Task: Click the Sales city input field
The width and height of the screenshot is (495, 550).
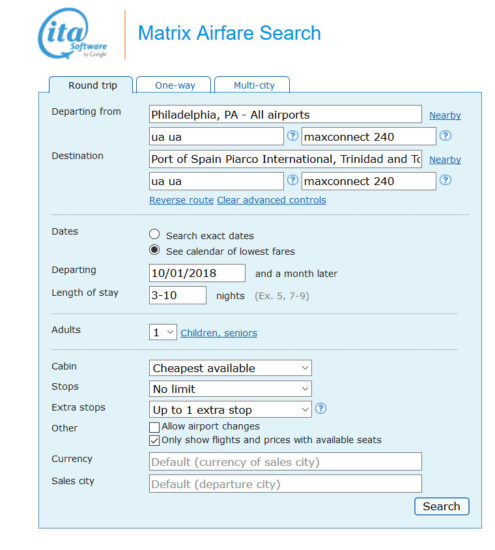Action: click(285, 484)
